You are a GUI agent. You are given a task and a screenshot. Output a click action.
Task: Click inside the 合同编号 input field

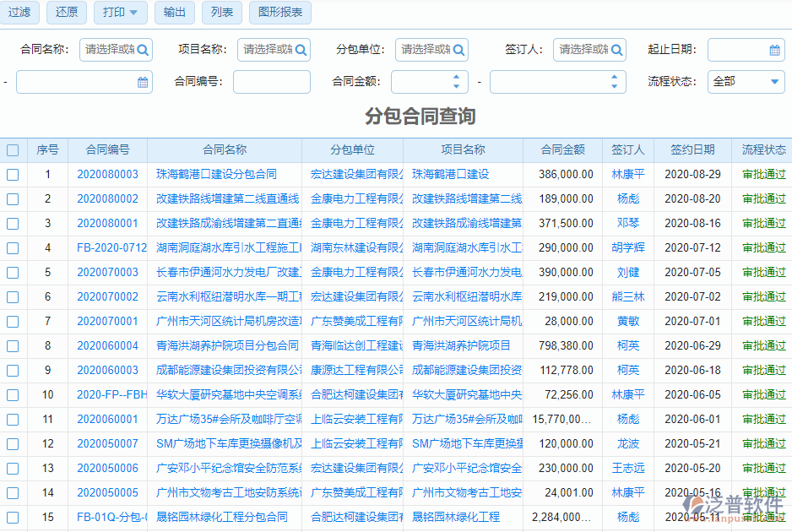(x=270, y=82)
